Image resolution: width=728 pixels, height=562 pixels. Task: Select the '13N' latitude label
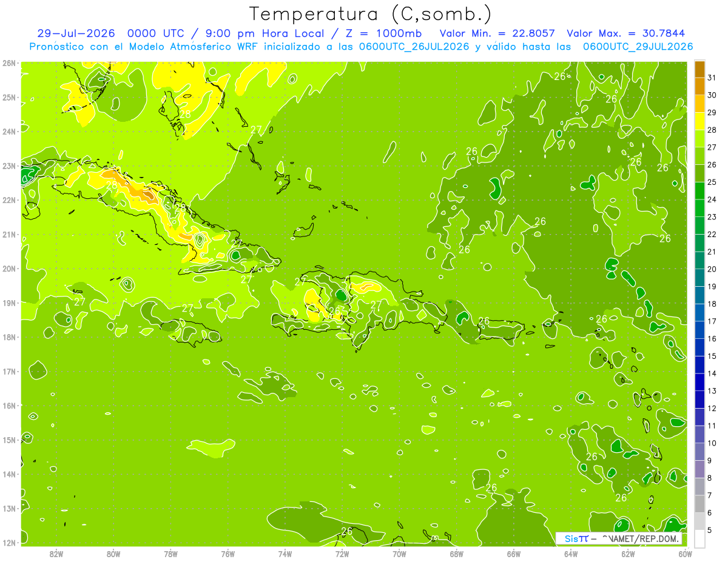click(x=8, y=508)
